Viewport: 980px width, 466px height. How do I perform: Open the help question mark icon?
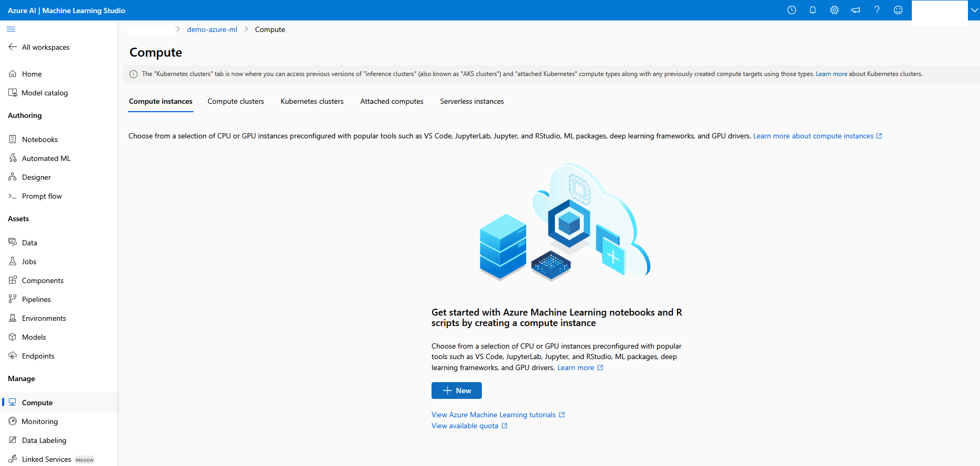pos(877,10)
